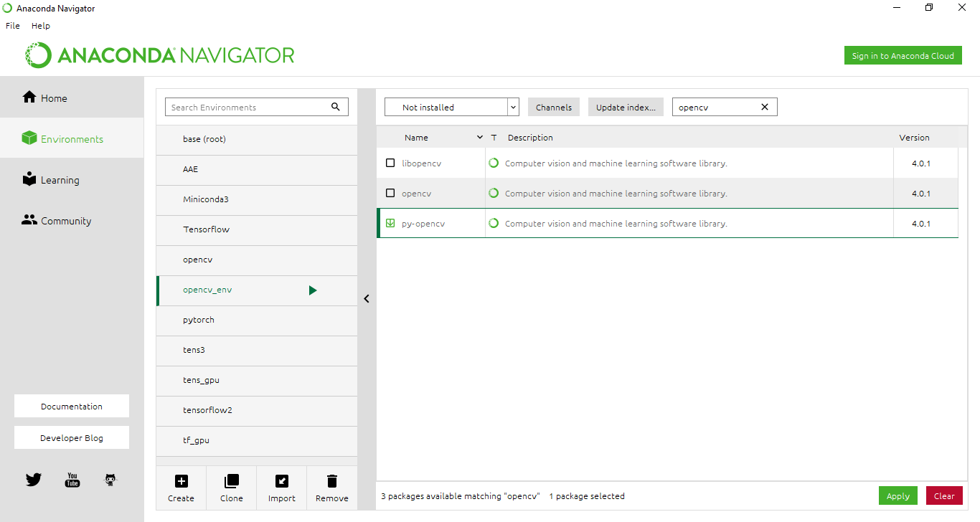980x522 pixels.
Task: Click the green play arrow on opencv_env
Action: 312,290
